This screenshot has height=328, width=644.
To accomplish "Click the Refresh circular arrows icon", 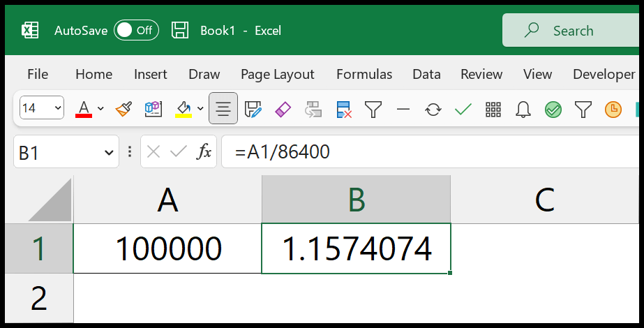I will tap(433, 110).
